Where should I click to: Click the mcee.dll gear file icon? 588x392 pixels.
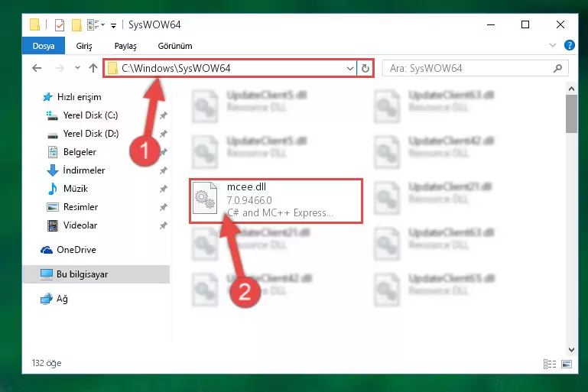(x=205, y=198)
